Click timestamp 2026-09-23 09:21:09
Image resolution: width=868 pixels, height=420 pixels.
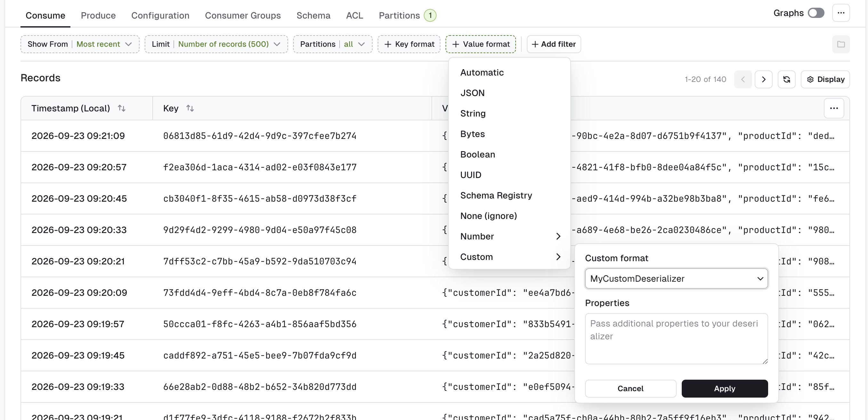[x=78, y=136]
